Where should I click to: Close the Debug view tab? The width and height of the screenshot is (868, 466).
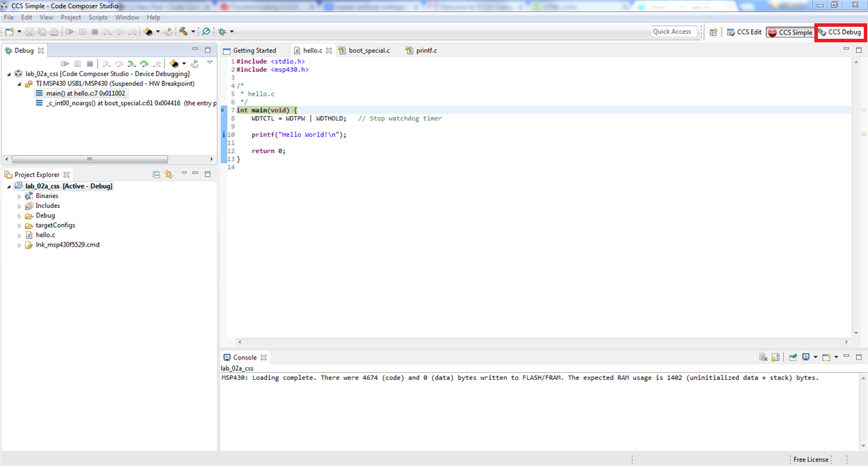pos(41,51)
